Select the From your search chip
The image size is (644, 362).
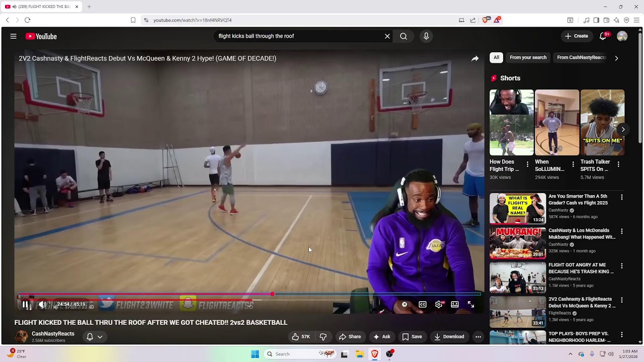528,58
